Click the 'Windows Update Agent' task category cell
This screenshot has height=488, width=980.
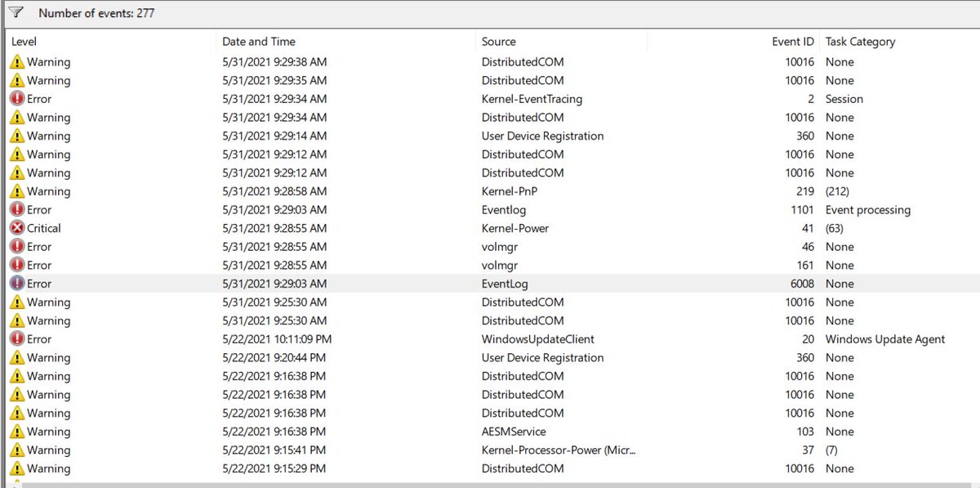coord(885,339)
